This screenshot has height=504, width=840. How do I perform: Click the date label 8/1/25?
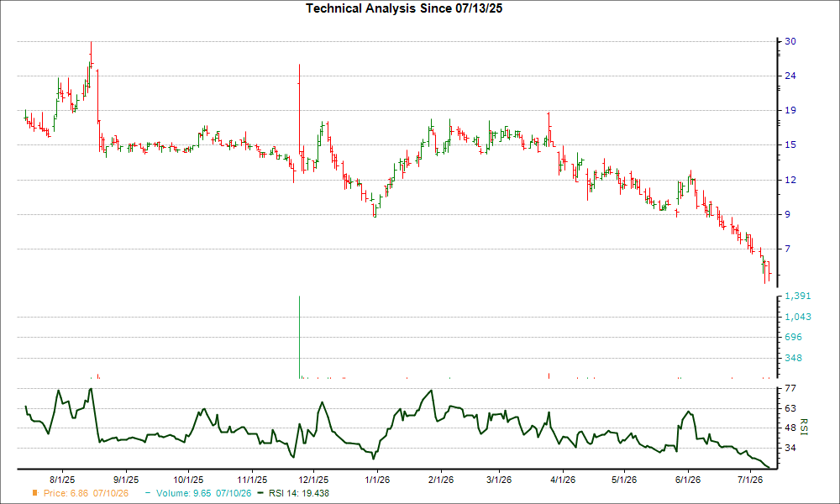coord(62,480)
